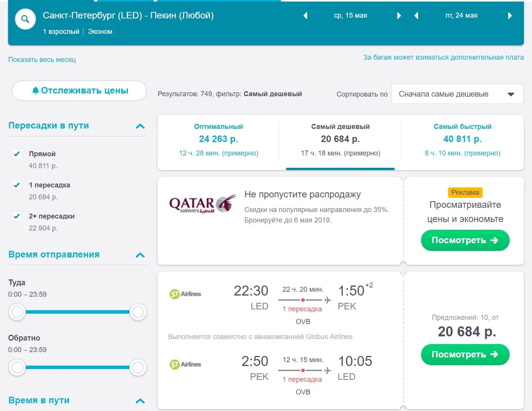Image resolution: width=532 pixels, height=411 pixels.
Task: Click the round search magnifier icon
Action: (25, 19)
